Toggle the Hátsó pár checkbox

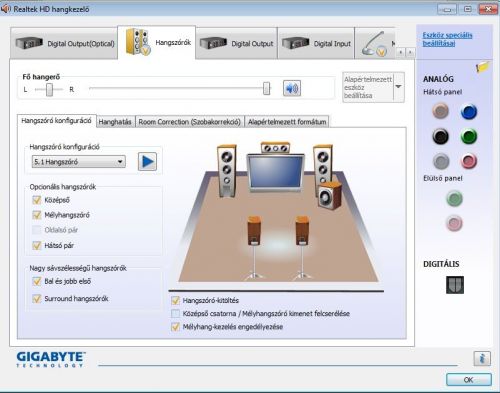click(37, 246)
